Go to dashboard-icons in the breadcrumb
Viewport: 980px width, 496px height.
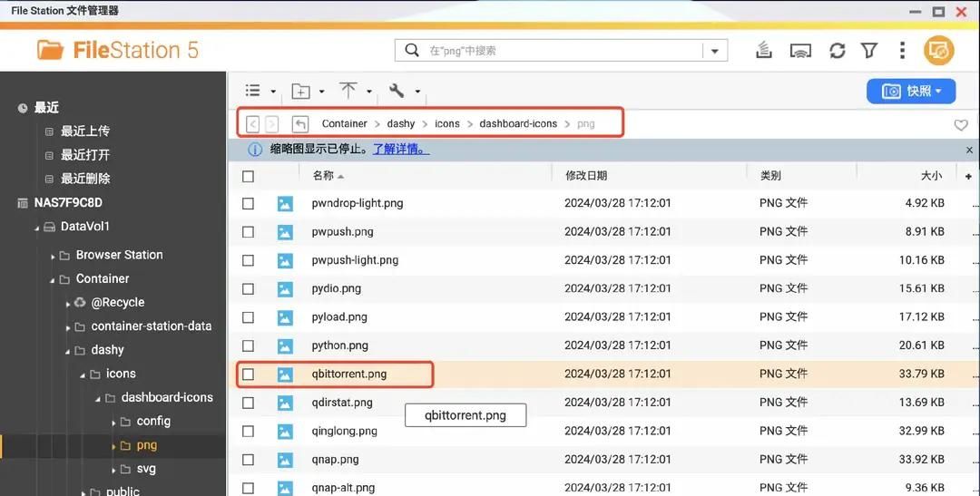518,123
